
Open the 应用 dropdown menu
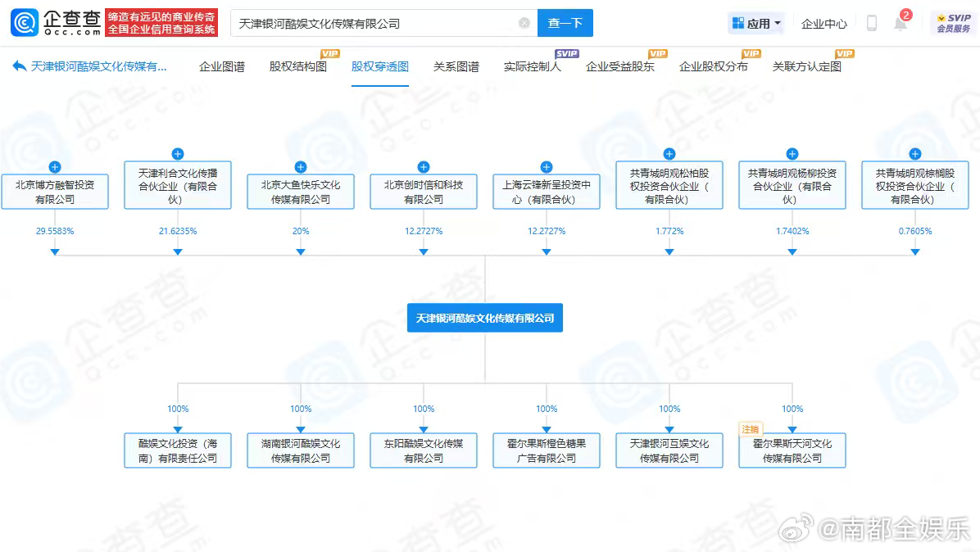756,23
